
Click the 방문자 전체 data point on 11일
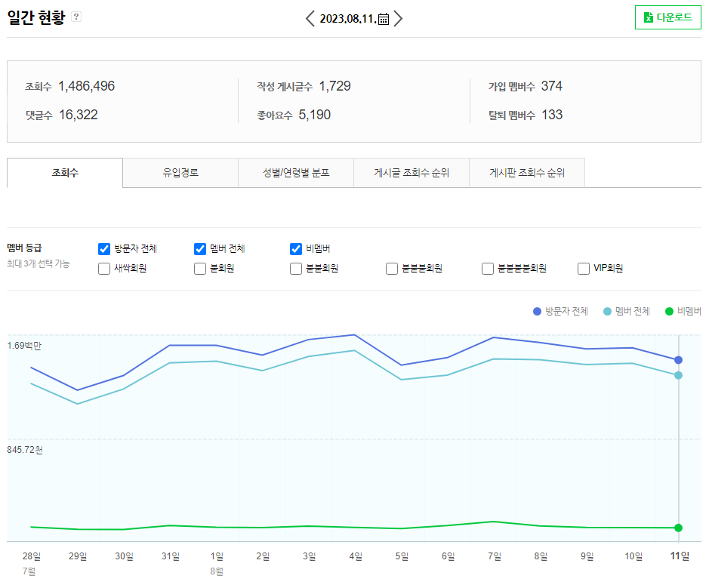point(678,360)
